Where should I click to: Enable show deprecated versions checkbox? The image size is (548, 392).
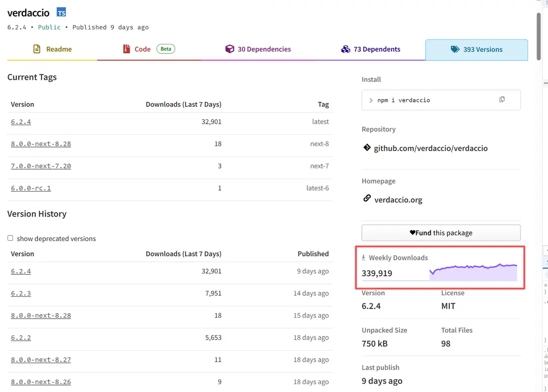point(10,238)
